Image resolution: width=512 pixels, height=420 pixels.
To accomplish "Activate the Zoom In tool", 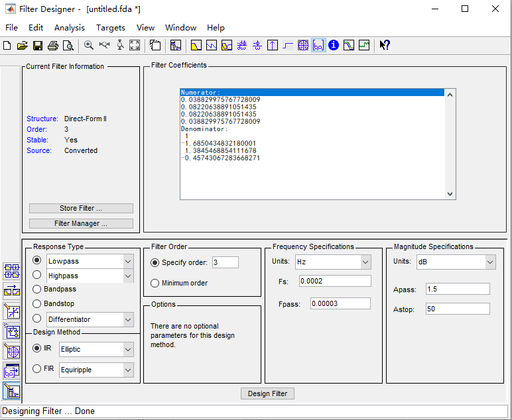I will coord(88,45).
